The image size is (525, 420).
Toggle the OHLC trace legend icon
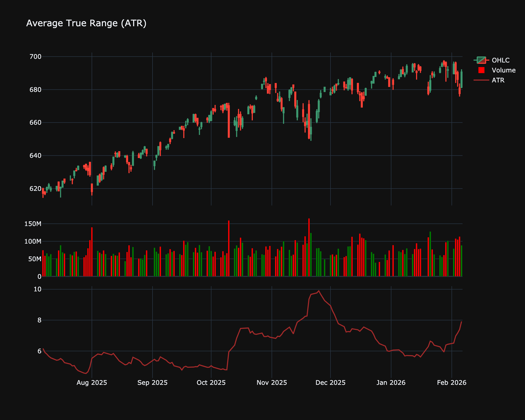tap(481, 60)
